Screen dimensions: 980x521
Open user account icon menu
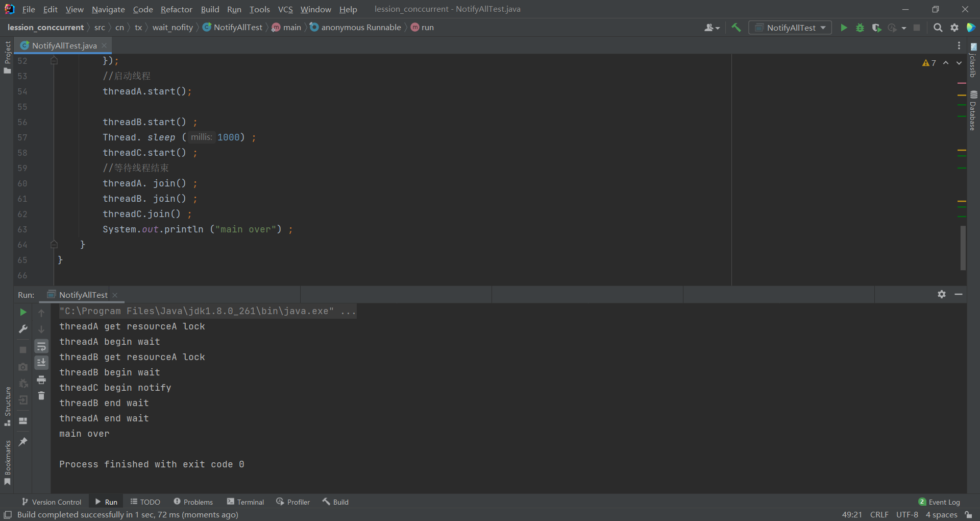coord(712,28)
